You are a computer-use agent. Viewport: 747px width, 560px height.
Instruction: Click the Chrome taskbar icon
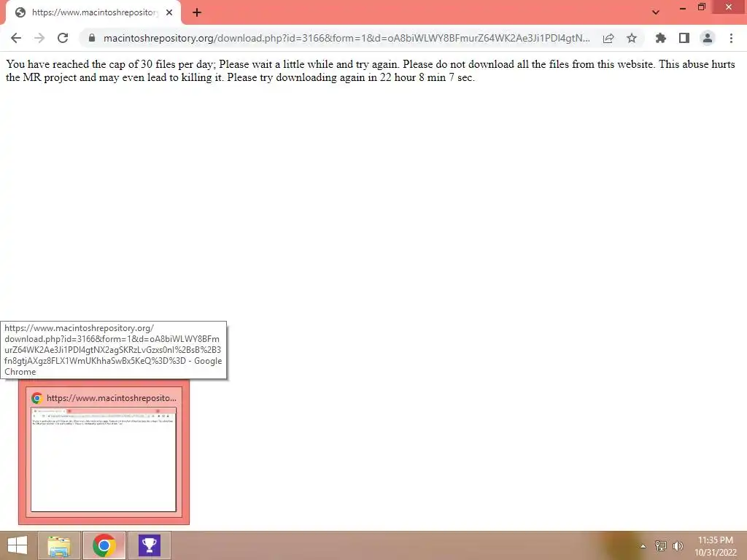point(104,545)
